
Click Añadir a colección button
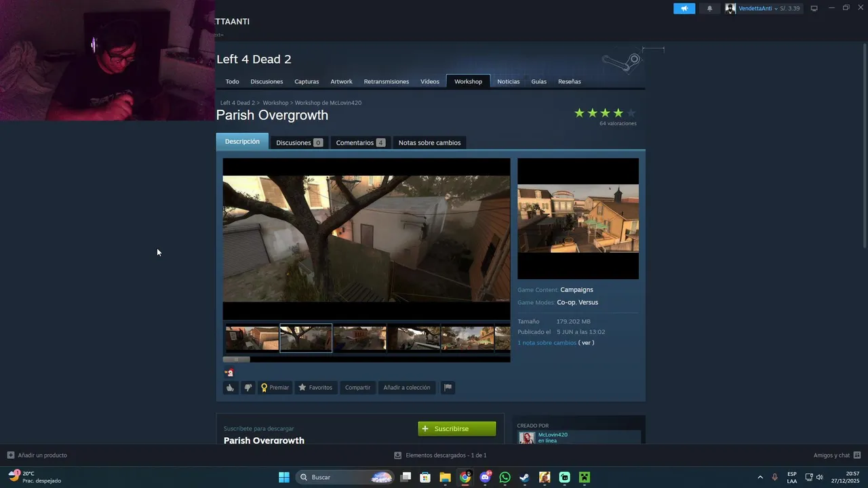click(x=407, y=388)
